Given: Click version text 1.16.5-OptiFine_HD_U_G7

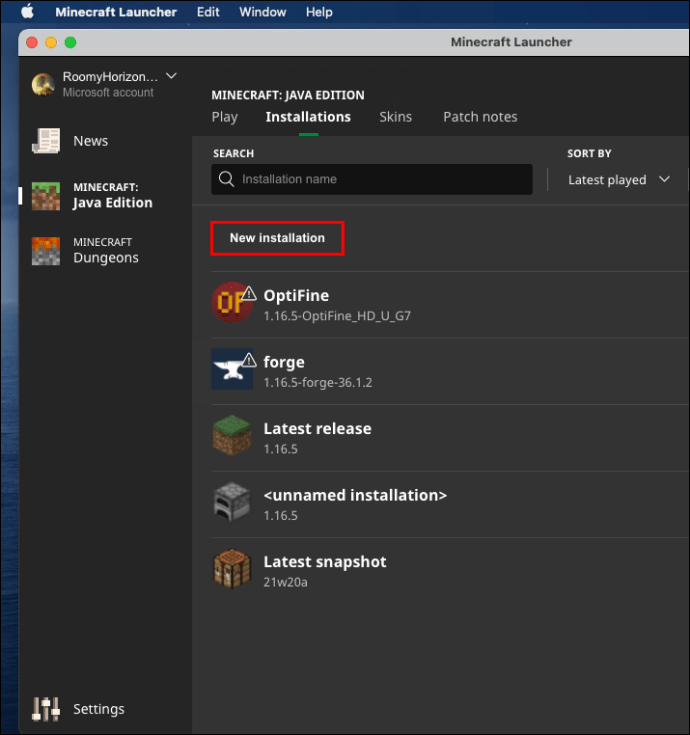Looking at the screenshot, I should tap(337, 316).
